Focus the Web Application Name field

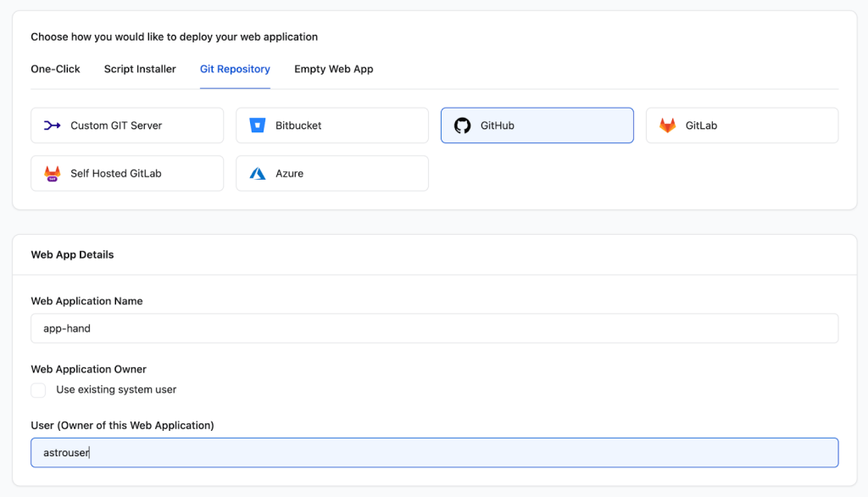point(435,328)
